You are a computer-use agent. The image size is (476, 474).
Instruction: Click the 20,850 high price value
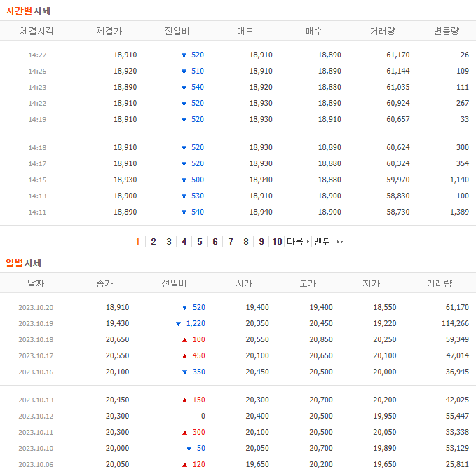point(321,339)
